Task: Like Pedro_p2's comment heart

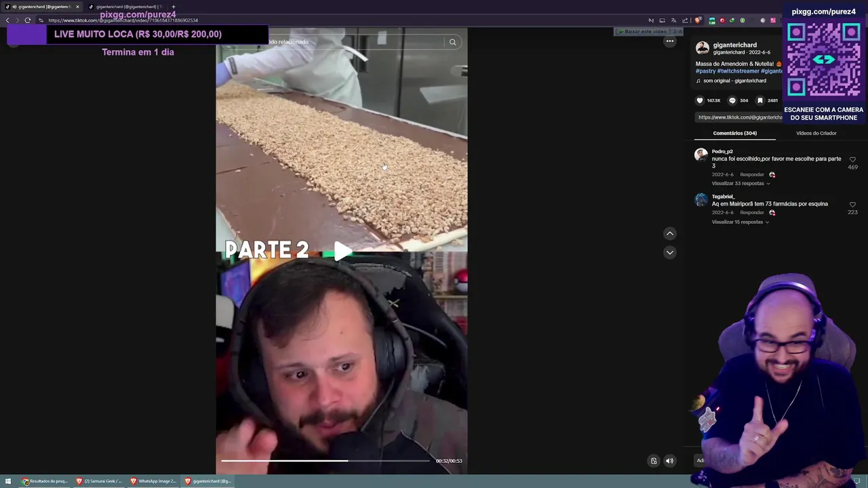Action: pos(852,160)
